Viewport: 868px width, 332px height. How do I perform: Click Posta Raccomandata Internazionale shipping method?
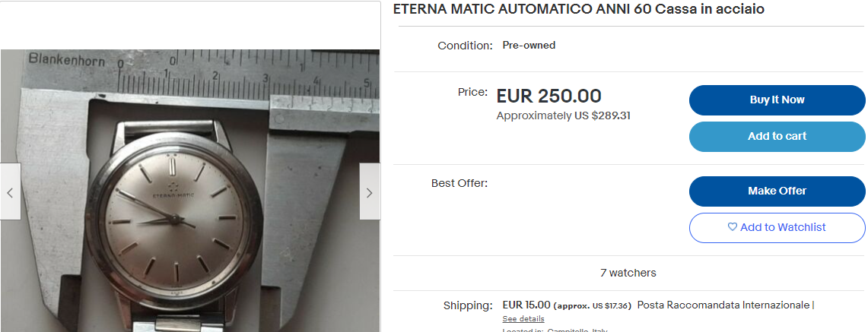(723, 305)
